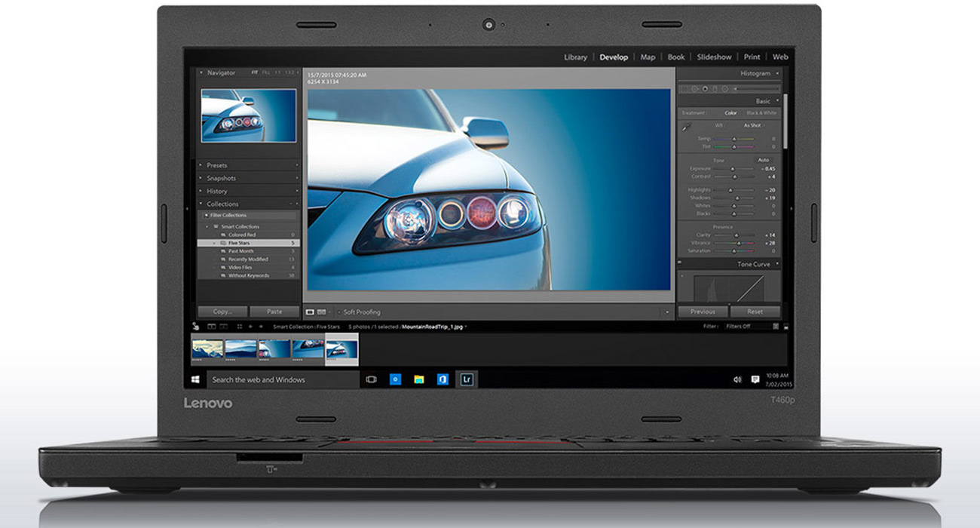Select the Graduated Filter tool icon

(x=715, y=89)
